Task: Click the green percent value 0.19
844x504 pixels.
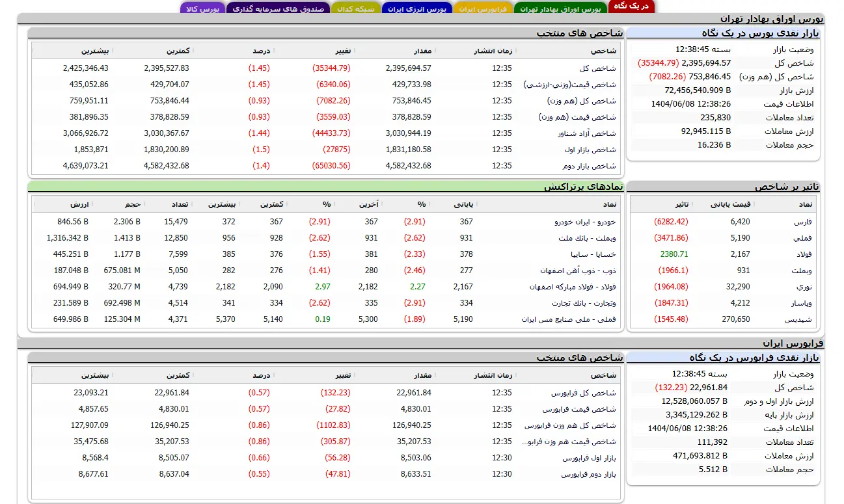Action: point(323,319)
